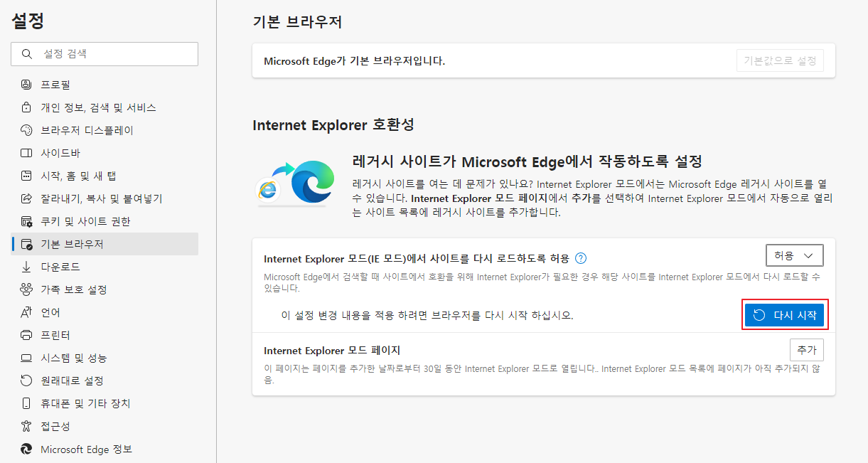Go to 브라우저 디스플레이 settings
Image resolution: width=868 pixels, height=463 pixels.
coord(105,130)
